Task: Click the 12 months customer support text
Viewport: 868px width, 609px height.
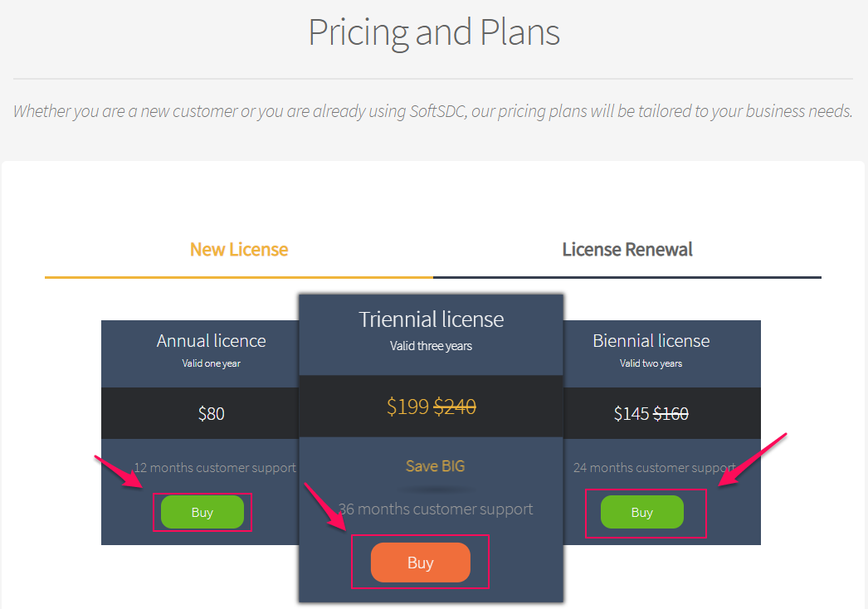Action: click(x=215, y=468)
